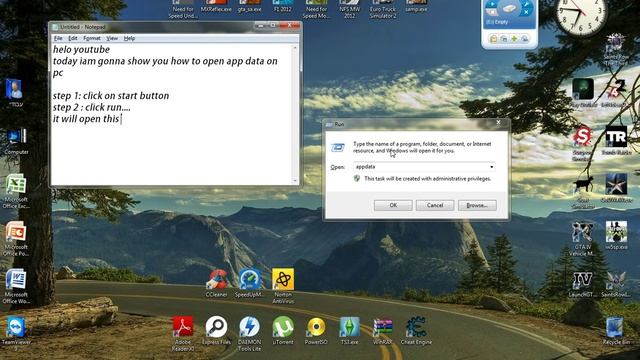Image resolution: width=640 pixels, height=360 pixels.
Task: Click the green plus button on drive gadget
Action: click(514, 39)
